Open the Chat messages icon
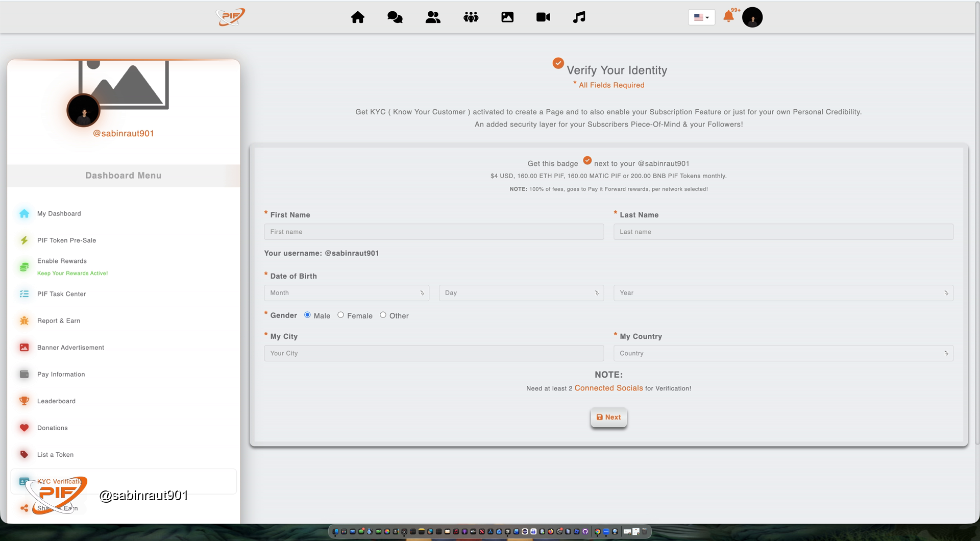This screenshot has width=980, height=541. pyautogui.click(x=394, y=17)
